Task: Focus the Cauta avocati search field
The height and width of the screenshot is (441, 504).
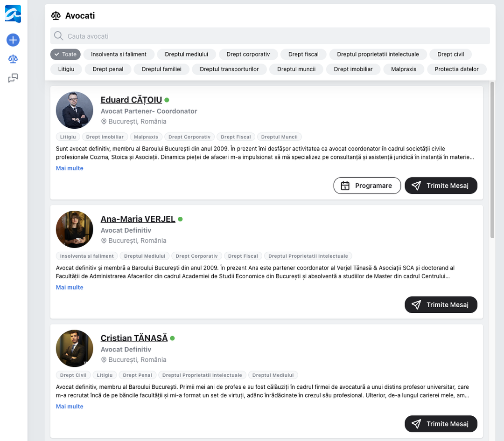Action: tap(275, 36)
